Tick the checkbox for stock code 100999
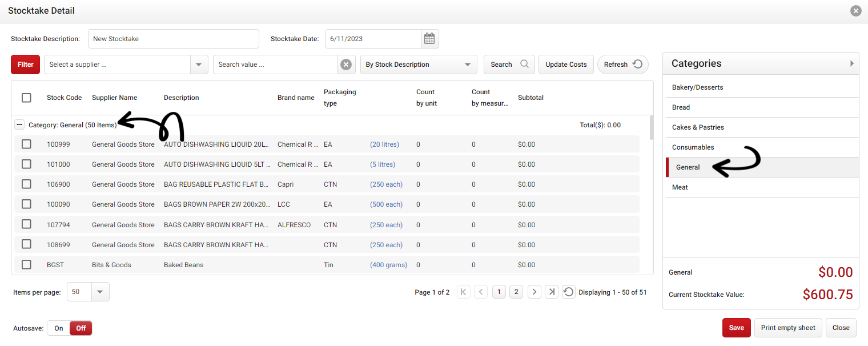The image size is (868, 346). tap(26, 144)
